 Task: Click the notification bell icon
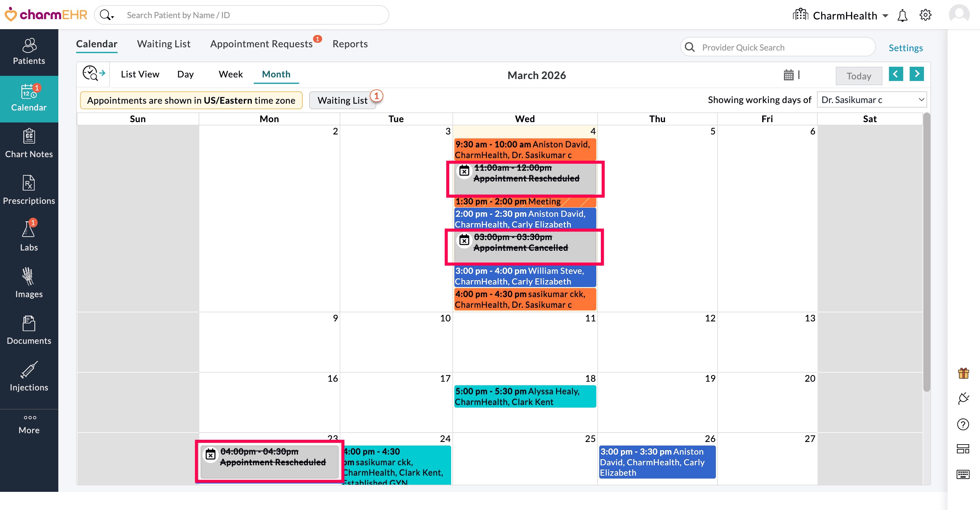click(x=902, y=16)
